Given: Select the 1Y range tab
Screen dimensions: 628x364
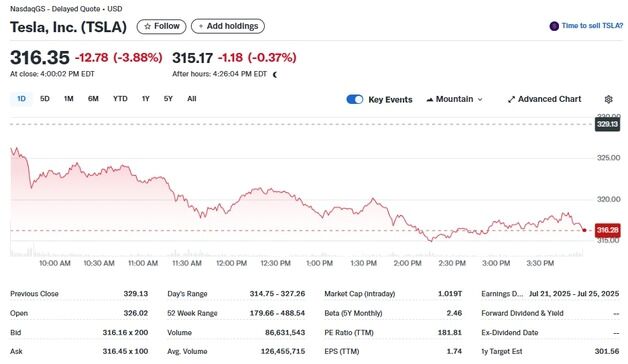Looking at the screenshot, I should (145, 99).
